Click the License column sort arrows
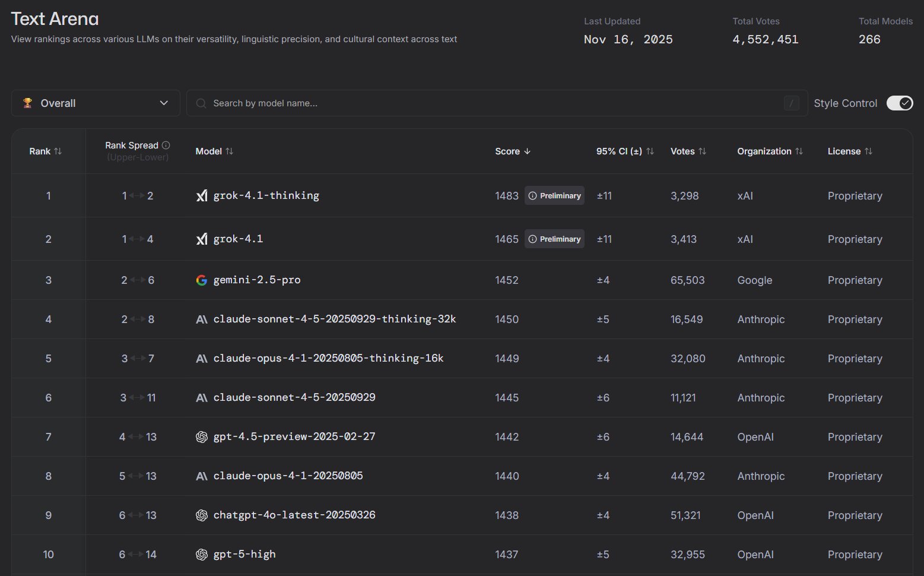This screenshot has height=576, width=924. point(868,151)
